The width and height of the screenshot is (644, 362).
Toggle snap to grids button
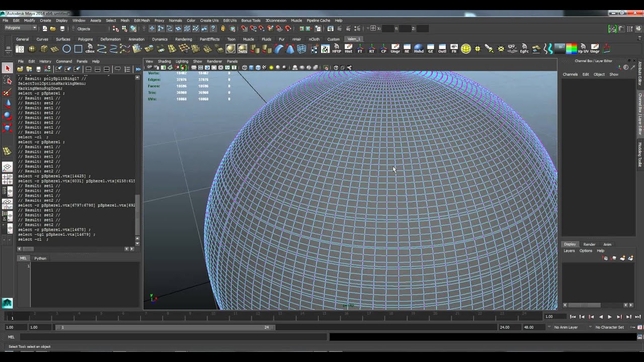(244, 29)
